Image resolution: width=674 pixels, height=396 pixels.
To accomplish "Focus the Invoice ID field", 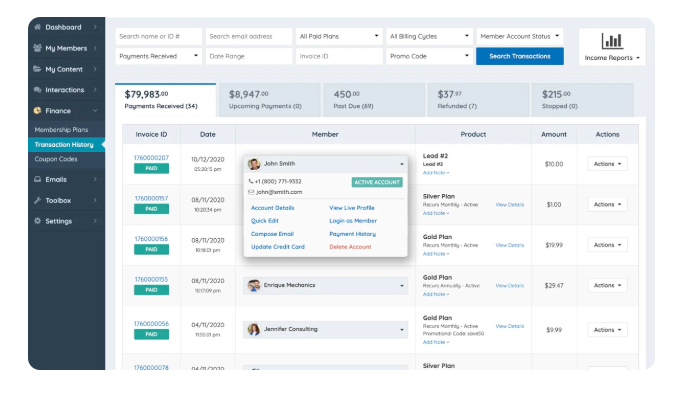I will pyautogui.click(x=339, y=56).
